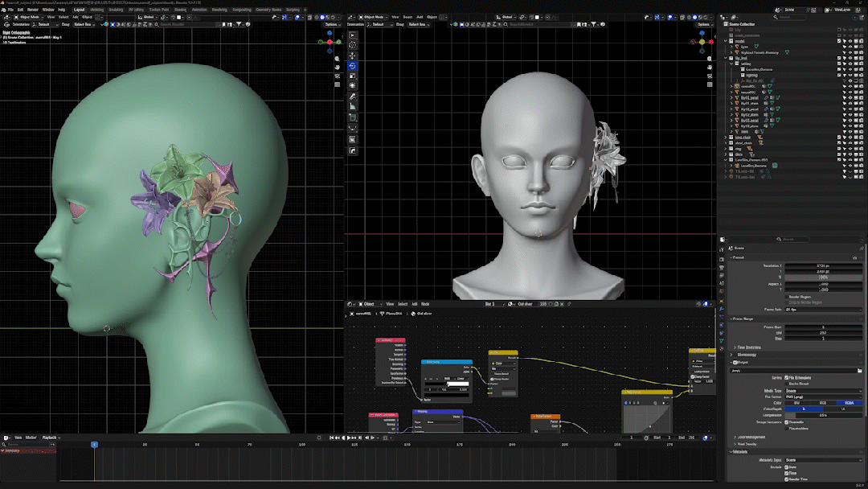
Task: Open the Frame Rate dropdown
Action: (823, 309)
